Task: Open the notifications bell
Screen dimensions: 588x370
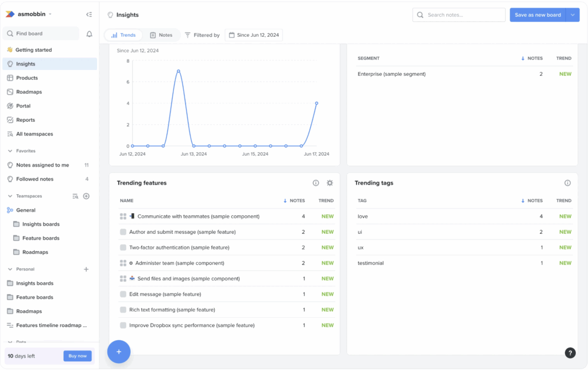Action: [x=90, y=33]
